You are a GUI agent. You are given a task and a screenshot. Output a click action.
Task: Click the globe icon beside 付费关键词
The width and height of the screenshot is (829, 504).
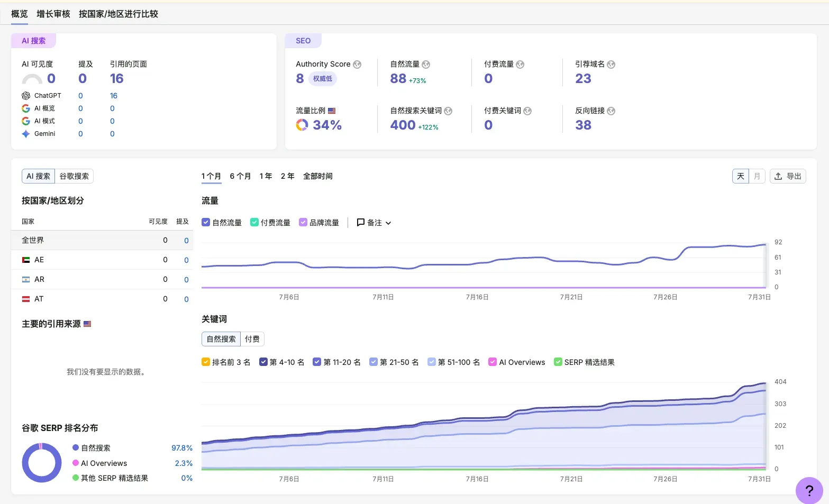pyautogui.click(x=527, y=111)
